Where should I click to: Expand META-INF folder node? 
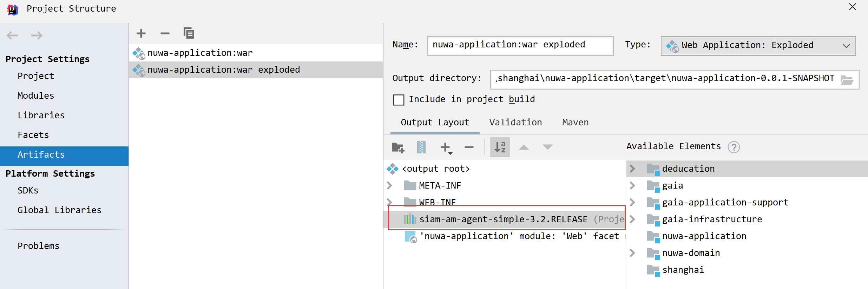click(x=389, y=185)
